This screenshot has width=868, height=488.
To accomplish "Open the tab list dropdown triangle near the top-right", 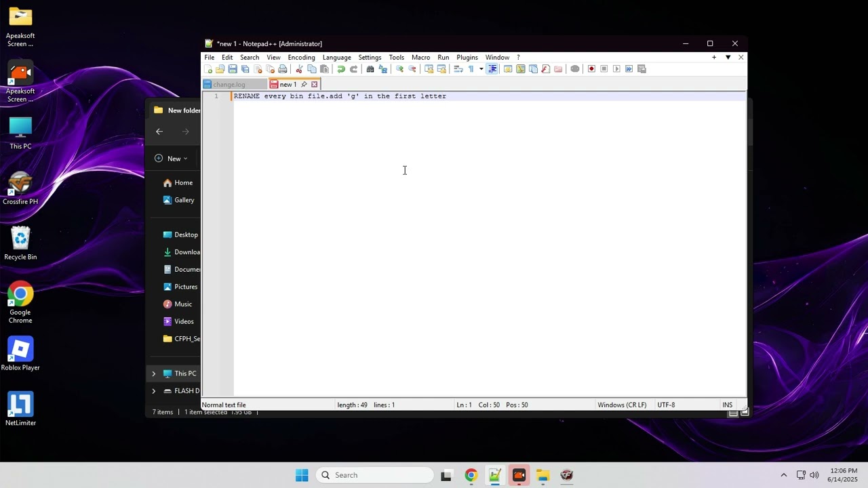I will point(728,58).
